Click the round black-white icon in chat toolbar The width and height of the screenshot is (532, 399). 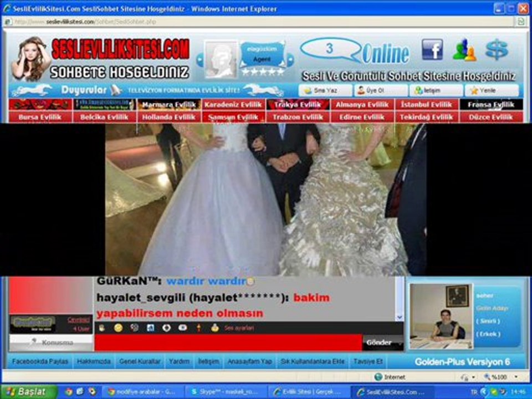point(166,328)
